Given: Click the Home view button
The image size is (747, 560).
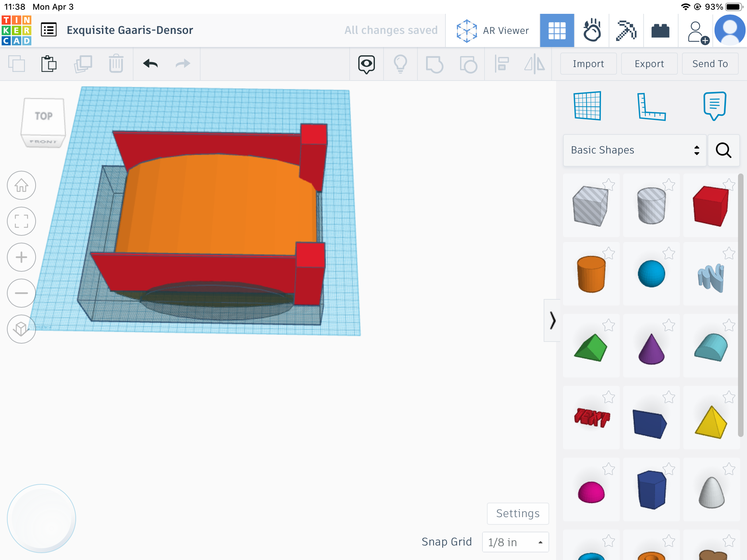Looking at the screenshot, I should coord(21,186).
